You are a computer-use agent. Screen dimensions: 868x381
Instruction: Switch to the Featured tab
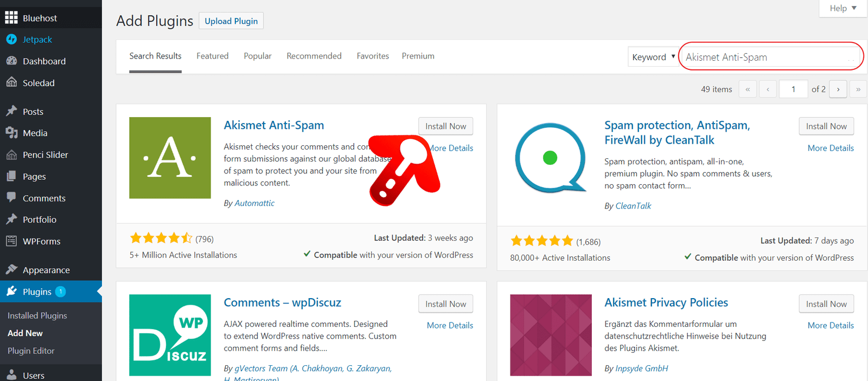pyautogui.click(x=213, y=56)
